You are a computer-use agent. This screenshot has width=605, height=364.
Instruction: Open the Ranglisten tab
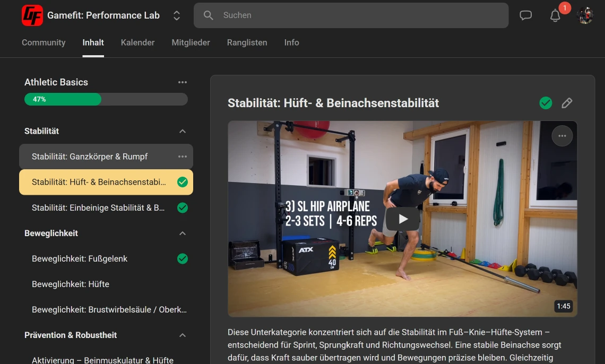[247, 42]
